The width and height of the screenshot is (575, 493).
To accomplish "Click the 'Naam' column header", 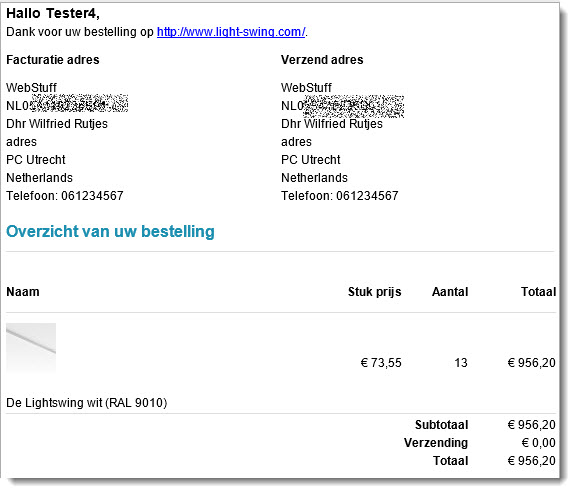I will click(23, 292).
